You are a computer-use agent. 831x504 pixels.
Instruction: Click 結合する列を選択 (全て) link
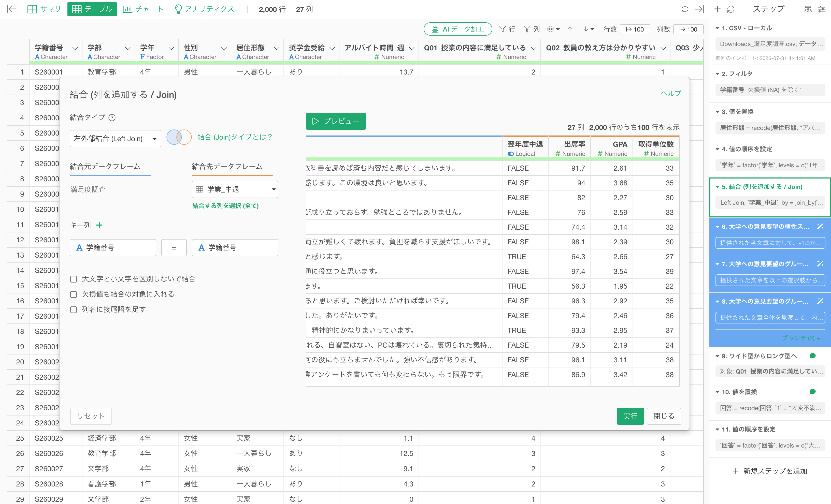pos(225,206)
